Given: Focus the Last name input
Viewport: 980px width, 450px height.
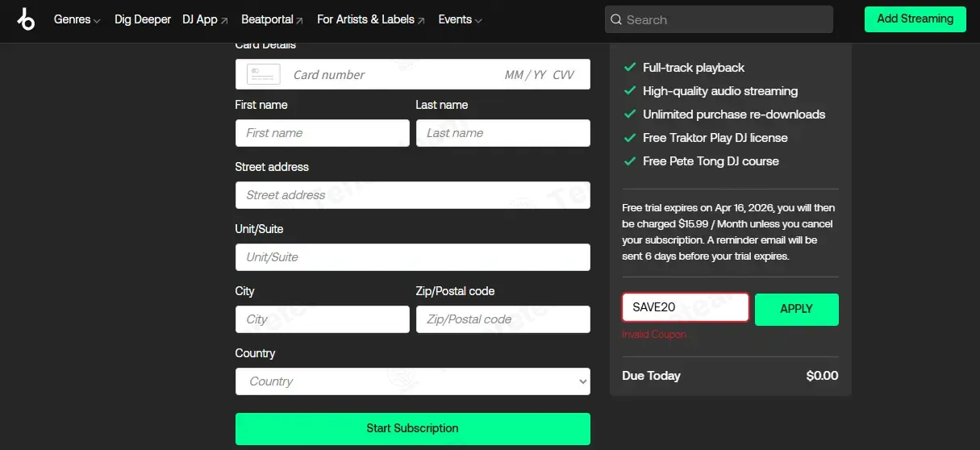Looking at the screenshot, I should pyautogui.click(x=503, y=133).
